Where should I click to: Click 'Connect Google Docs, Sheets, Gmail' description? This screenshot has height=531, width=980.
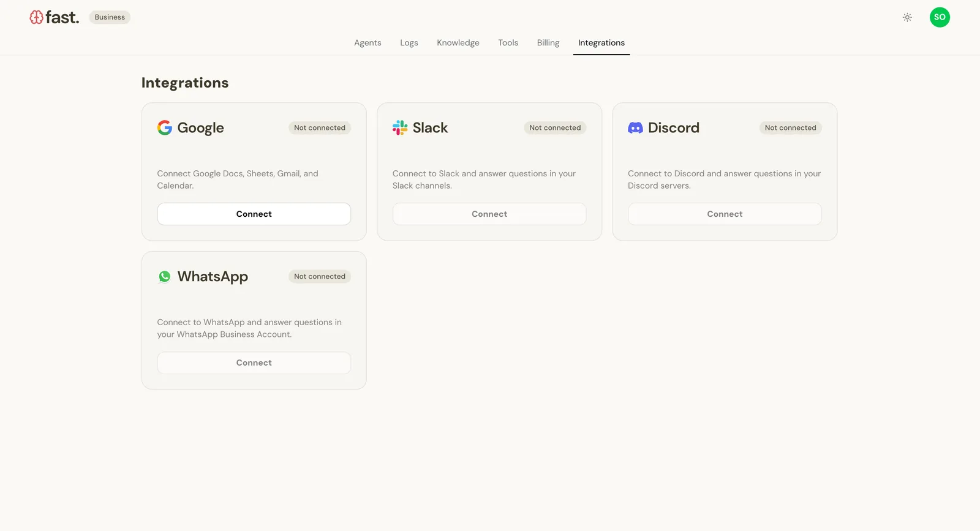238,179
